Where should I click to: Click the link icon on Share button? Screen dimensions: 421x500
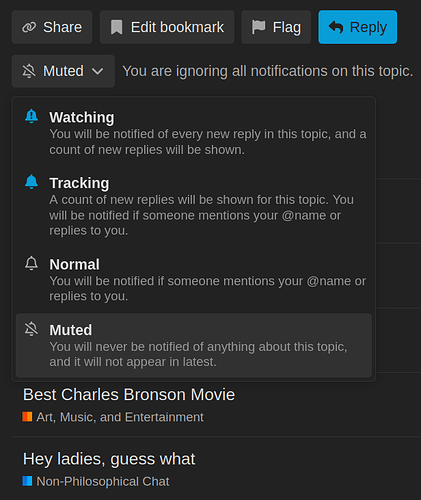pos(29,27)
